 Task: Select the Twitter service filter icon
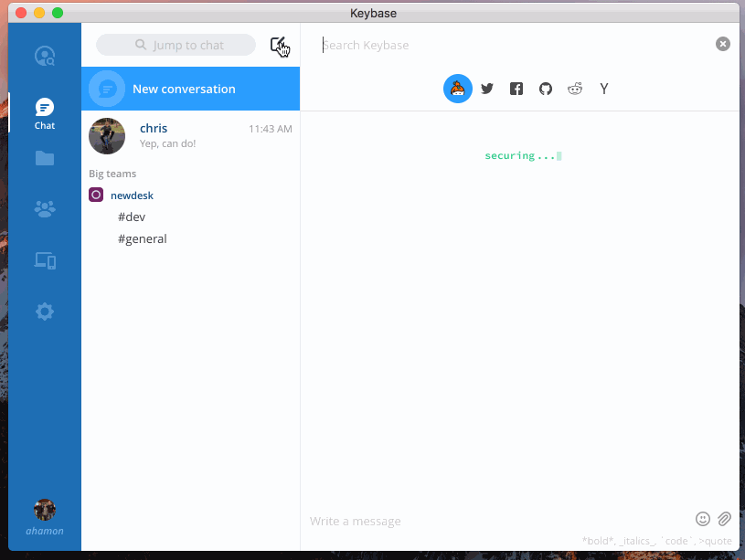[x=487, y=89]
